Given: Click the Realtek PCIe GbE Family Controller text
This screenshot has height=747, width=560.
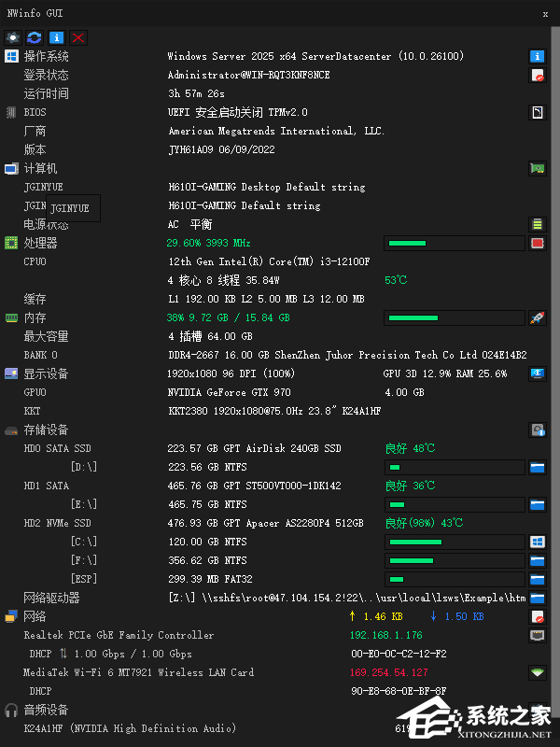Looking at the screenshot, I should pos(119,635).
